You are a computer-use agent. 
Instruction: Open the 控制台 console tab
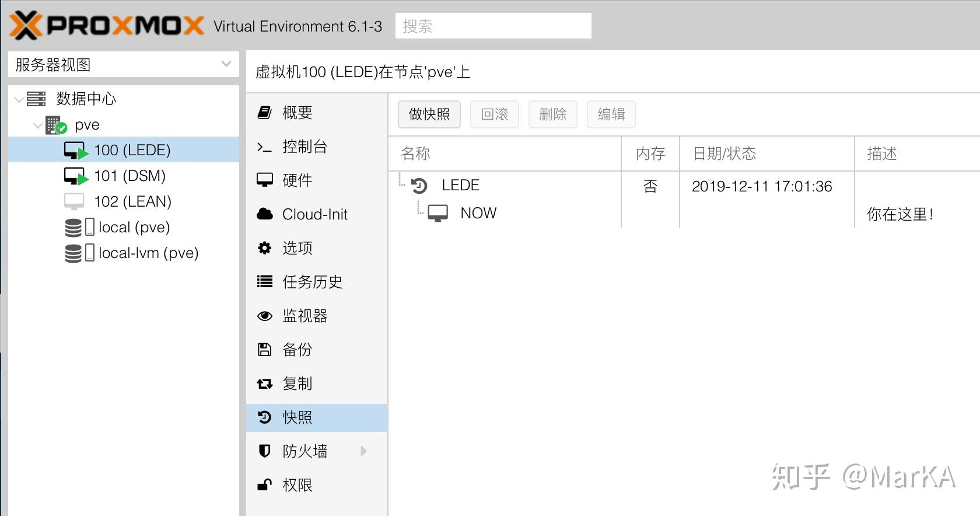coord(317,147)
